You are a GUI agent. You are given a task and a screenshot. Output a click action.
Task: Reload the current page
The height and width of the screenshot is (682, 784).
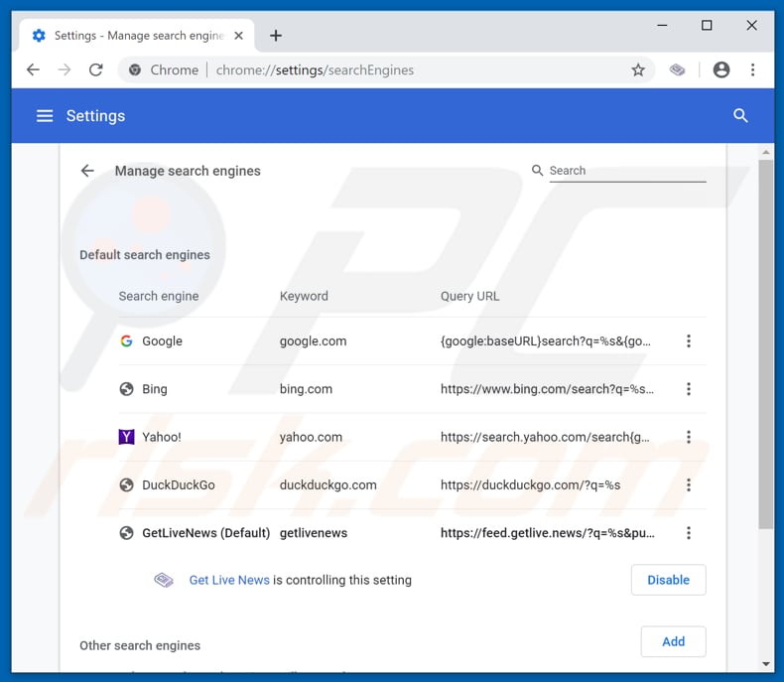(x=96, y=70)
